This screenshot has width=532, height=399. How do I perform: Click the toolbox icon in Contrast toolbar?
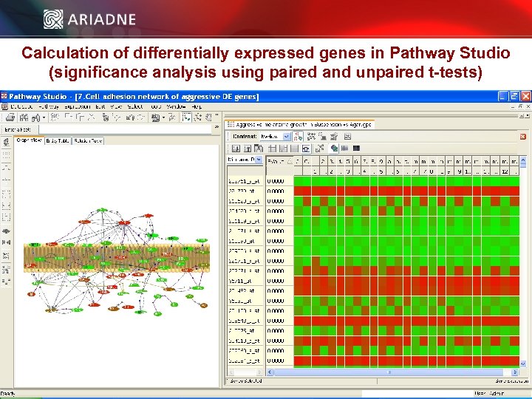(334, 137)
